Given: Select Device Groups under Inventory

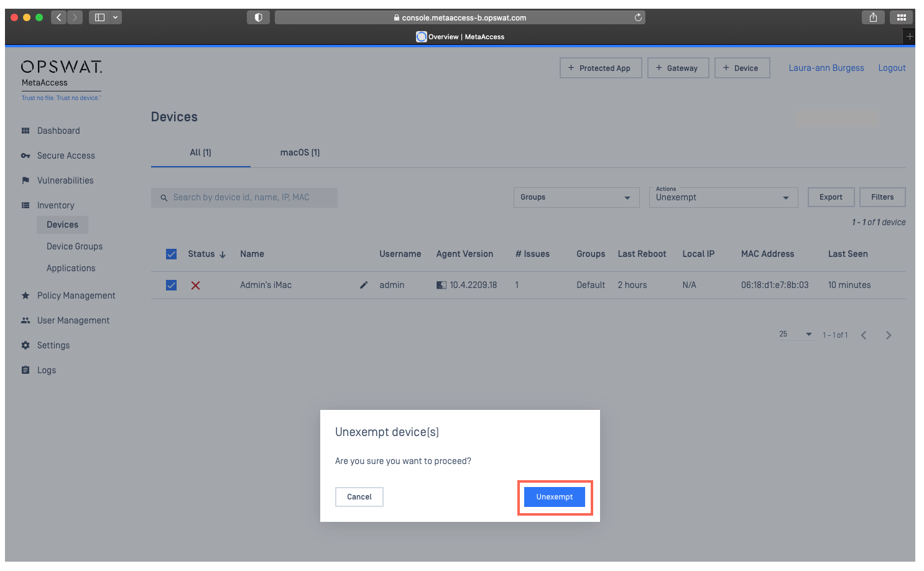Looking at the screenshot, I should 75,246.
